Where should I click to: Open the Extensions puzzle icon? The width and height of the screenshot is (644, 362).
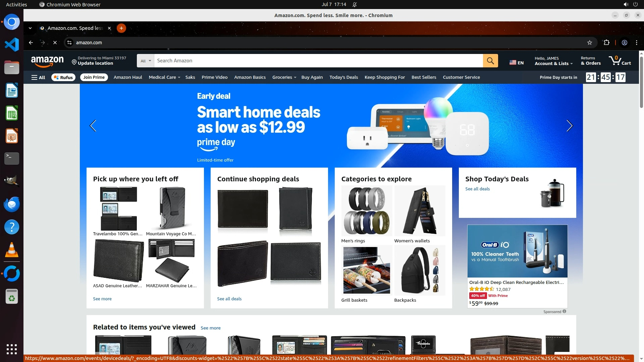click(x=606, y=43)
